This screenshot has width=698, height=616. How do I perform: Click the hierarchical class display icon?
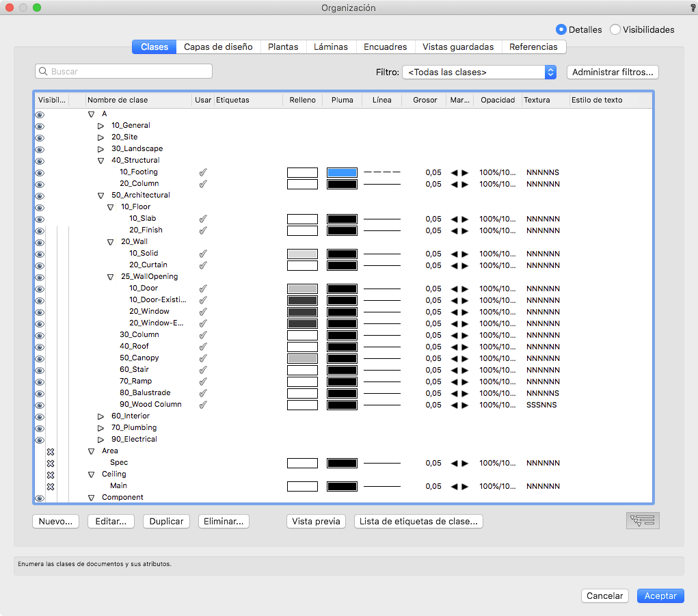[x=643, y=521]
